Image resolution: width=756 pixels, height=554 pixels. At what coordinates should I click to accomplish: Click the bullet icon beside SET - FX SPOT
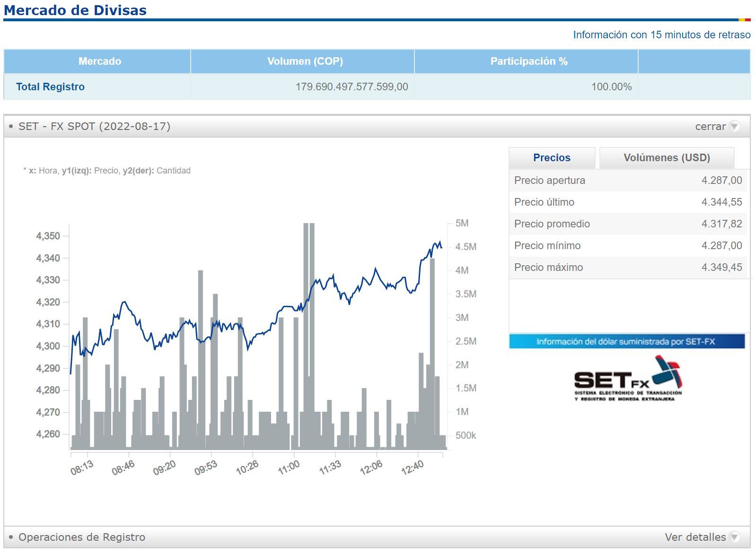pyautogui.click(x=11, y=126)
